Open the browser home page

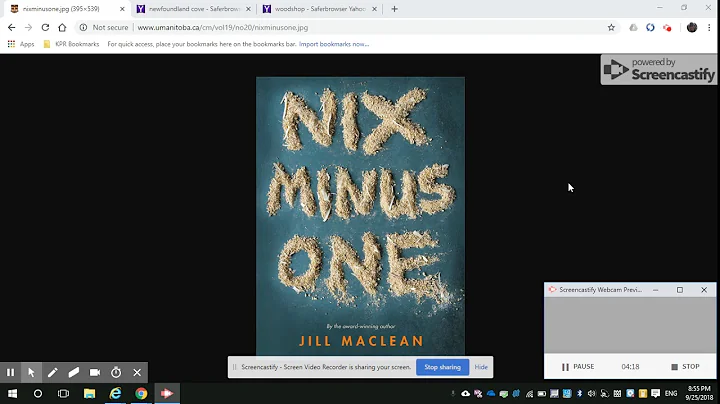[62, 28]
